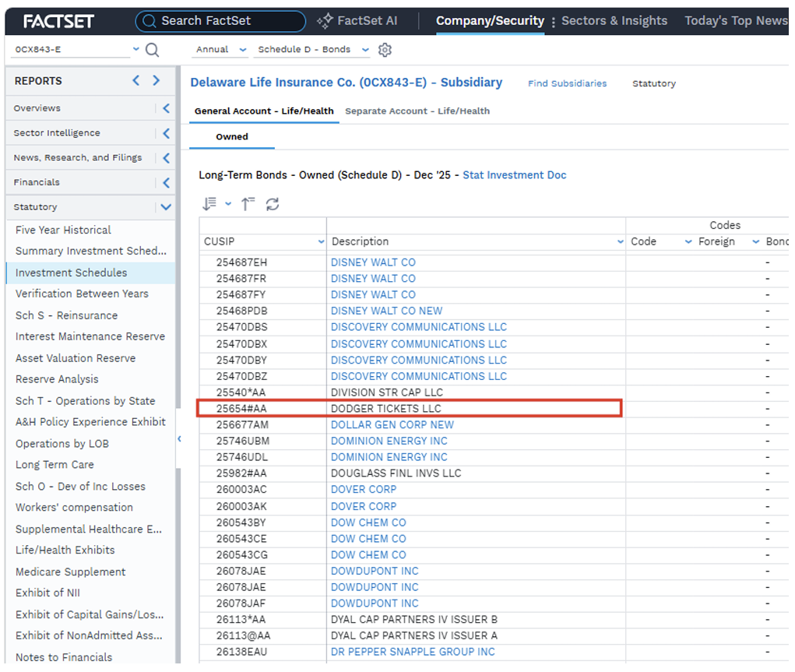Switch to Sectors & Insights tab

(614, 21)
